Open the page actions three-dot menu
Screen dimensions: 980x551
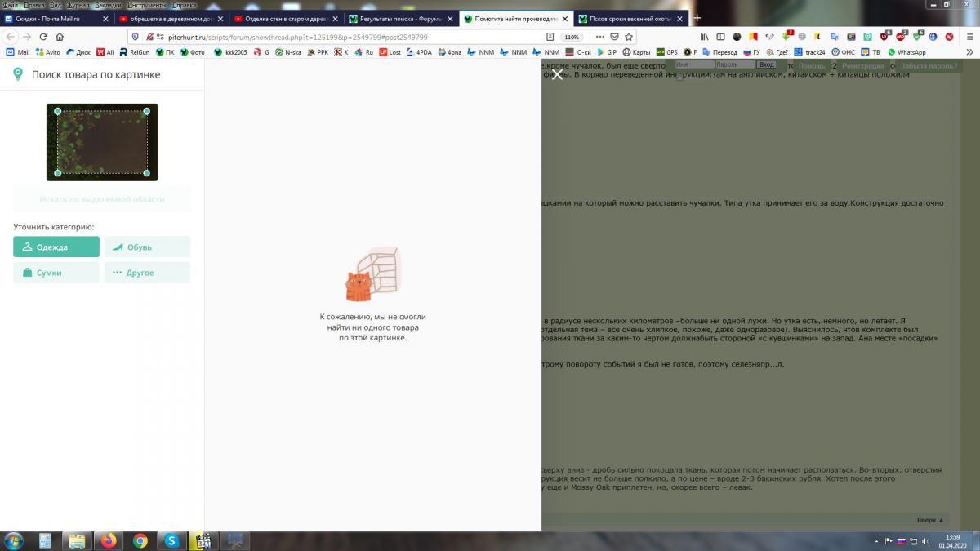point(600,37)
